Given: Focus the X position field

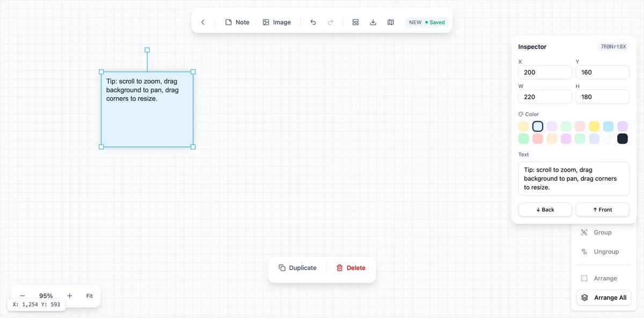Looking at the screenshot, I should click(545, 72).
